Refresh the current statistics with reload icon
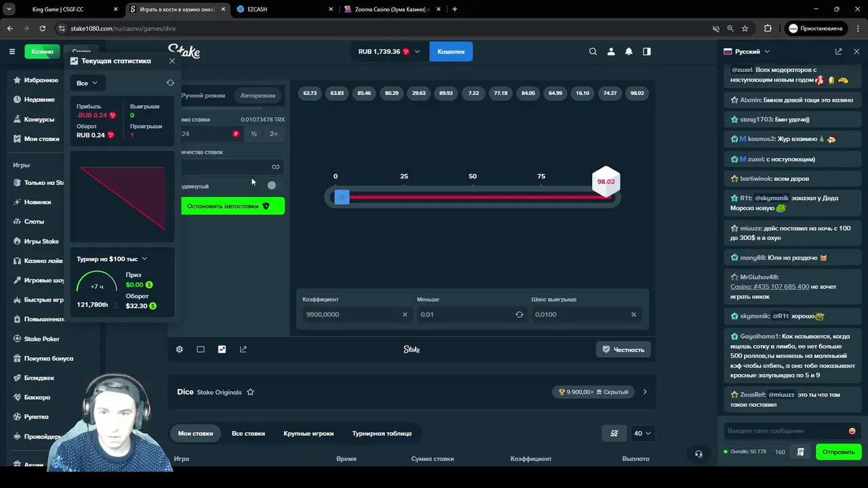868x488 pixels. tap(170, 83)
